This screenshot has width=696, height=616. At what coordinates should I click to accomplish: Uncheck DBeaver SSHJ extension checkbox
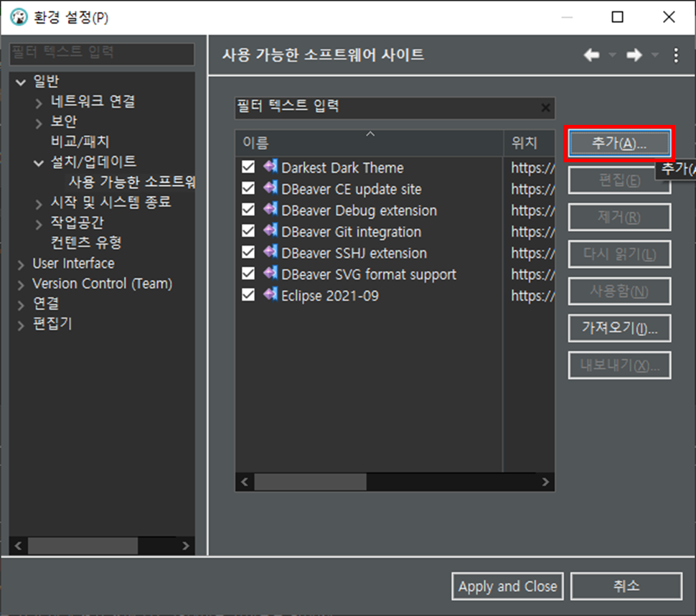248,252
